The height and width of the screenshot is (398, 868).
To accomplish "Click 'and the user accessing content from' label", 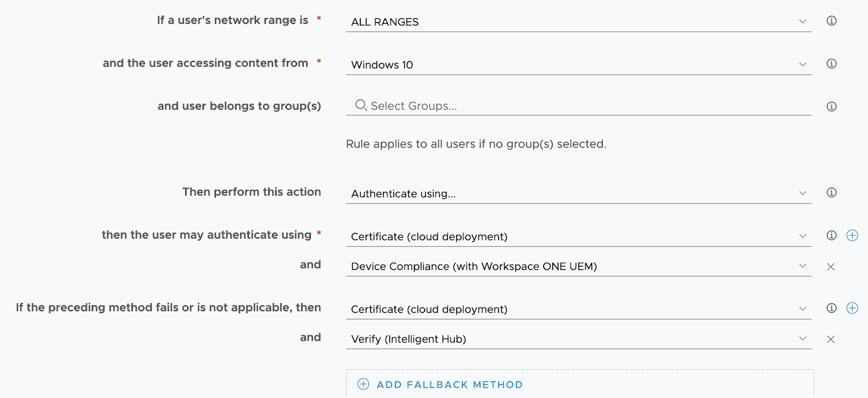I will coord(206,63).
